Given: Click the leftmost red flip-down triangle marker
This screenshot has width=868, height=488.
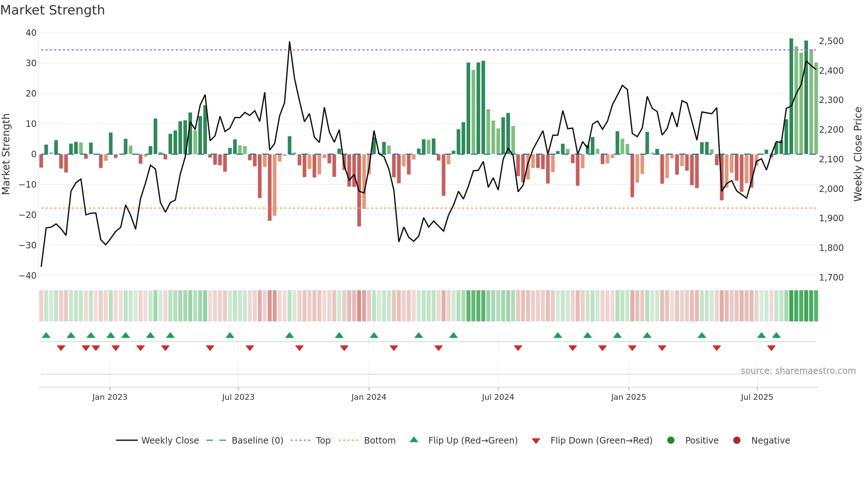Looking at the screenshot, I should pos(61,348).
